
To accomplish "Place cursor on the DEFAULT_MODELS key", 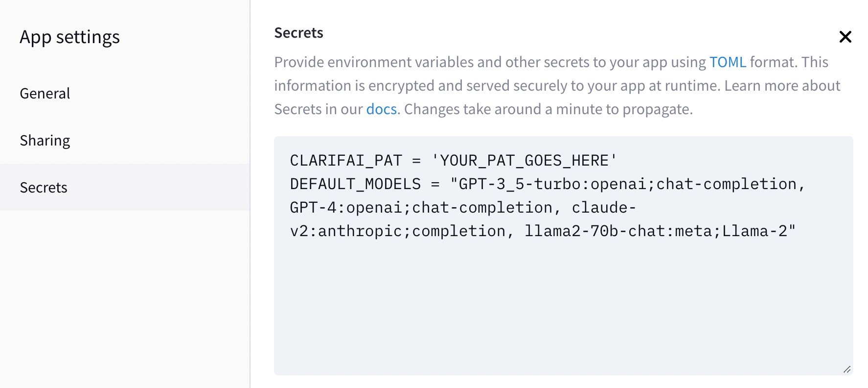I will 355,184.
